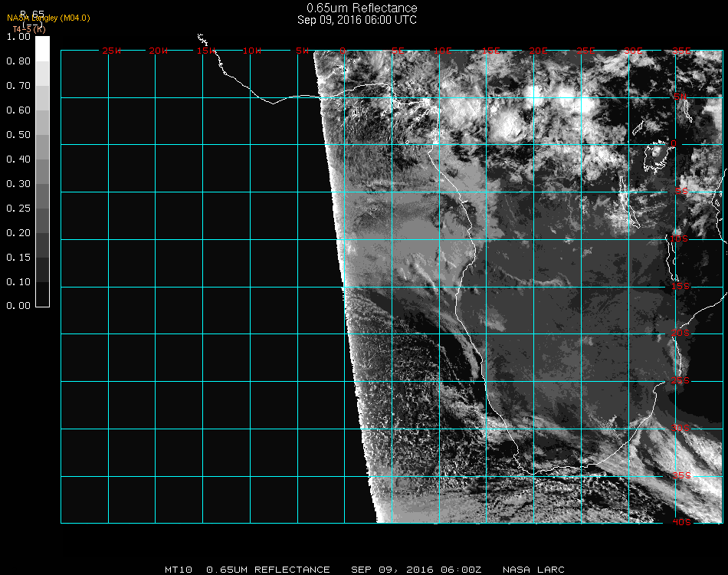
Task: Click the 20E longitude label
Action: [x=538, y=51]
